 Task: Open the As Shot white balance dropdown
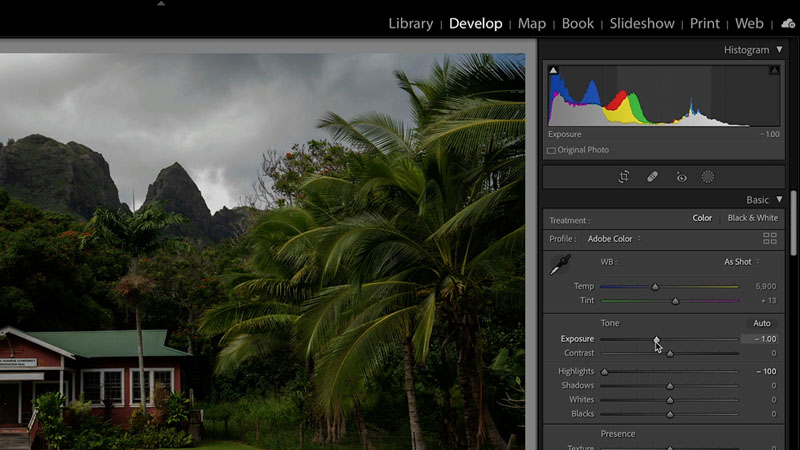pyautogui.click(x=742, y=262)
